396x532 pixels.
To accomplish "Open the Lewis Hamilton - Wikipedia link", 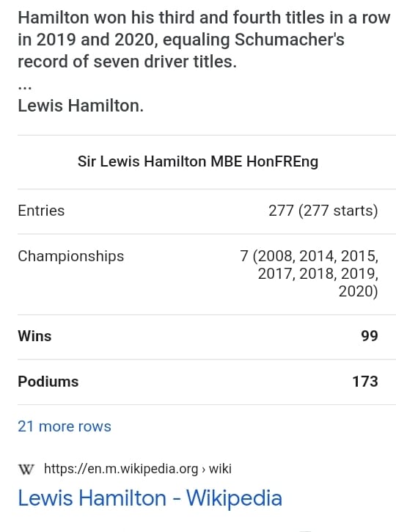I will point(150,498).
